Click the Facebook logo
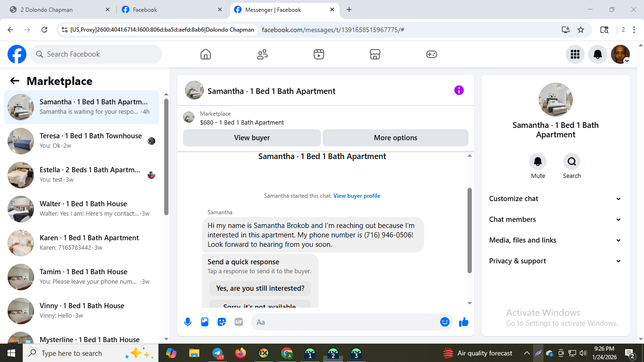Screen dimensions: 644x362 (17, 54)
